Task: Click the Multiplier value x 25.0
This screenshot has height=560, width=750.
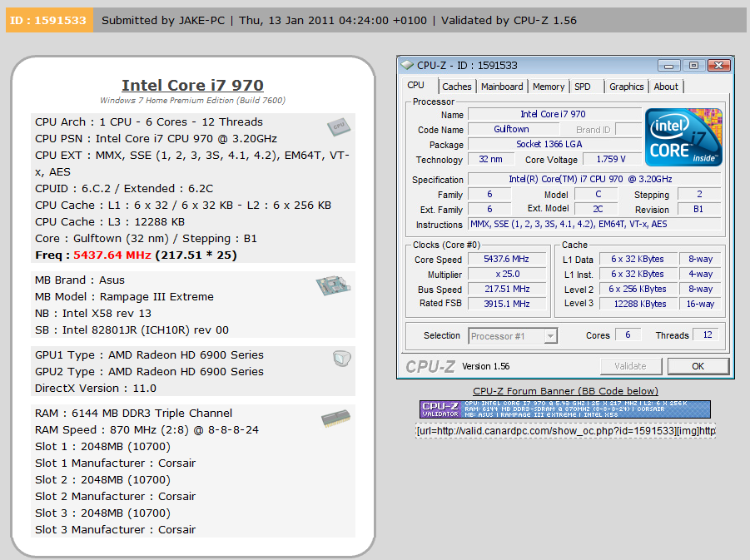Action: click(x=507, y=274)
